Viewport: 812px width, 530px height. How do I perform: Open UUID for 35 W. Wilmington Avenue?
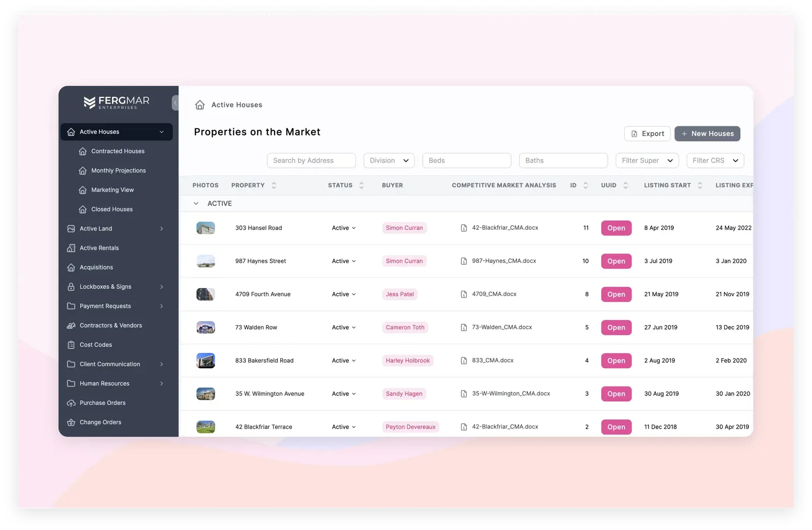tap(616, 394)
